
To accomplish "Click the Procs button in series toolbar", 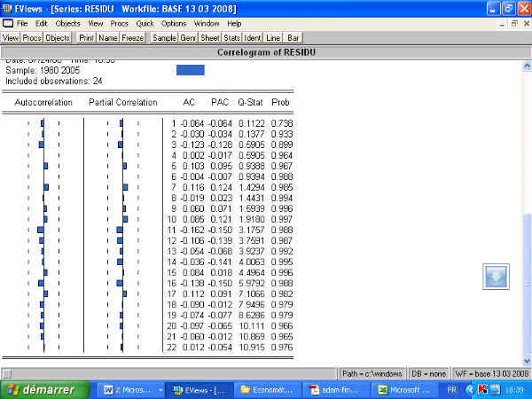I will (32, 37).
